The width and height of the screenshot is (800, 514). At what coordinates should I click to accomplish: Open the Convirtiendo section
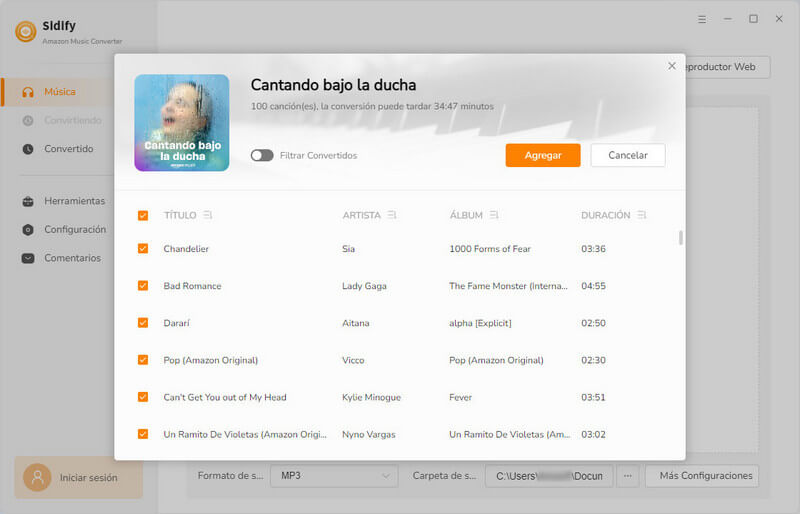[x=72, y=120]
